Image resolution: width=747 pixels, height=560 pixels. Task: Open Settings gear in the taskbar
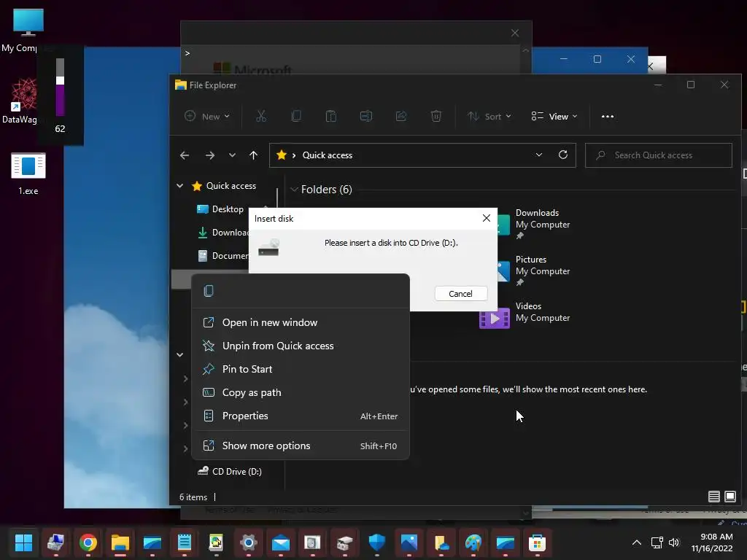tap(248, 542)
